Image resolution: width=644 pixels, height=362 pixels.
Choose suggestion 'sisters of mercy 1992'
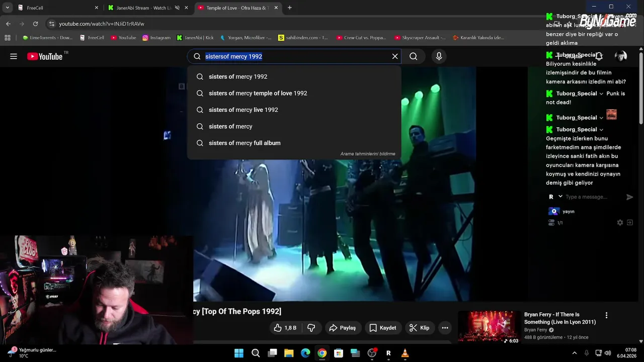coord(294,76)
